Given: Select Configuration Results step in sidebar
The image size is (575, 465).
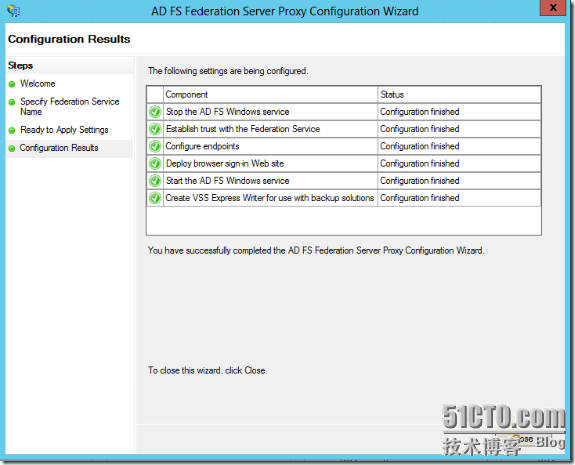Looking at the screenshot, I should pyautogui.click(x=59, y=148).
